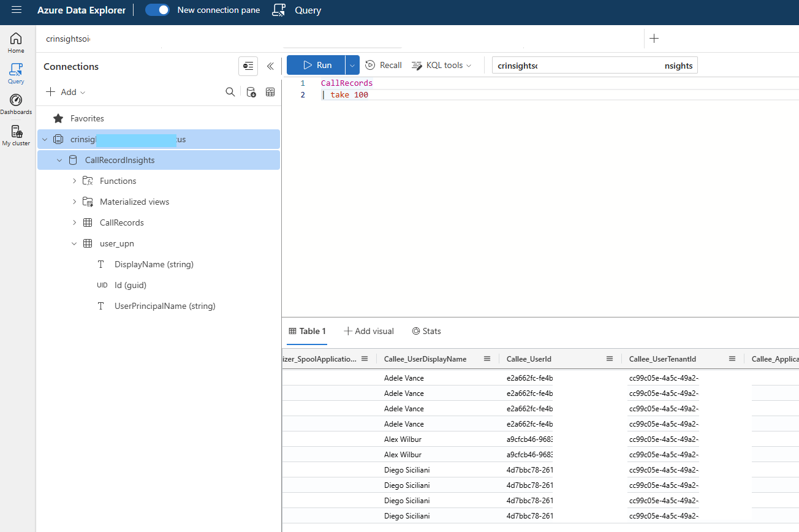Open Query in the left sidebar
The height and width of the screenshot is (532, 799).
(x=16, y=74)
